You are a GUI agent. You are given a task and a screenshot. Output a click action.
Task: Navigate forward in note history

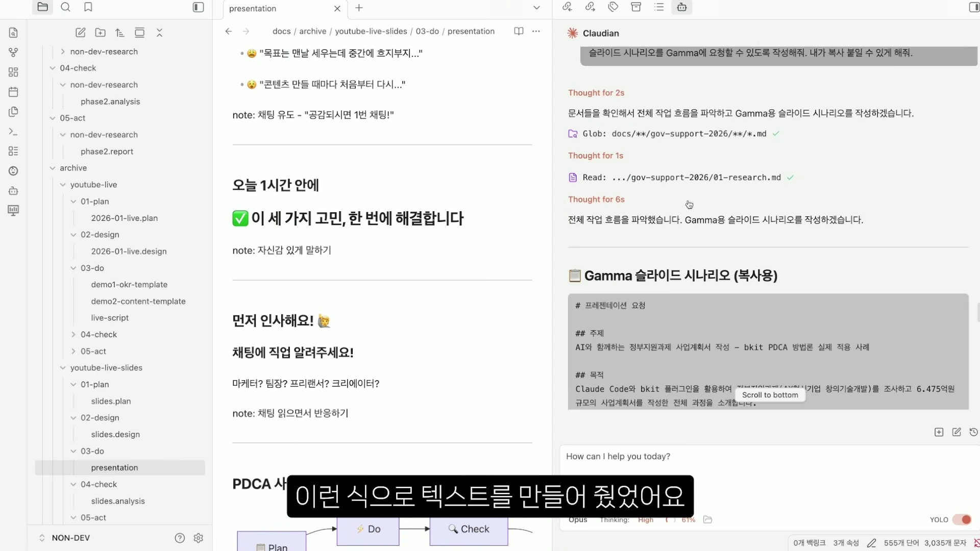pyautogui.click(x=246, y=31)
